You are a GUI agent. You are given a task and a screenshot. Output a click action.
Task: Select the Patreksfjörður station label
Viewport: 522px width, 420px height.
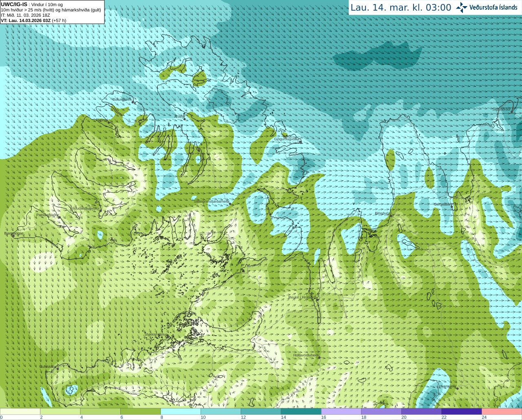(x=48, y=214)
